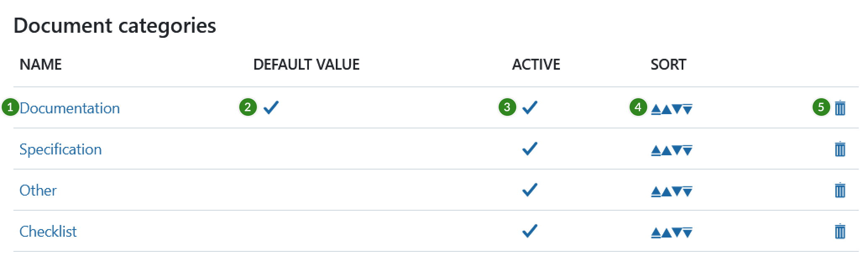Move Specification to the top of list
The image size is (868, 256).
[x=656, y=151]
